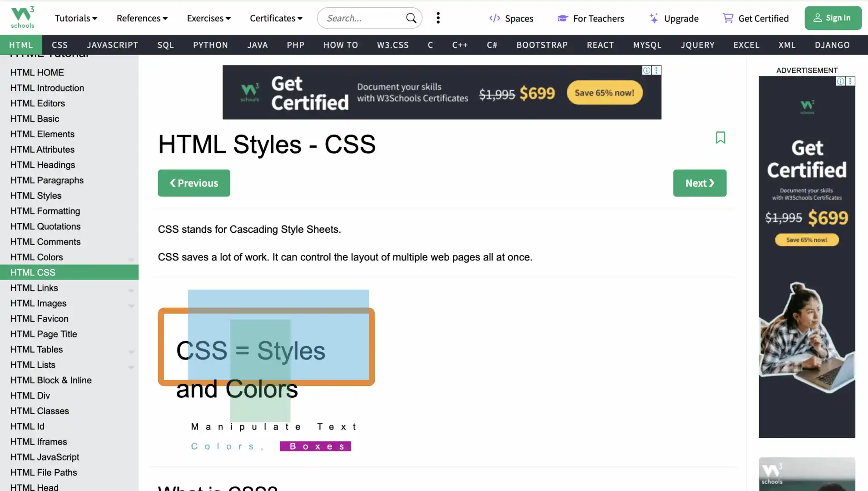Click the Previous button
This screenshot has height=491, width=868.
194,183
